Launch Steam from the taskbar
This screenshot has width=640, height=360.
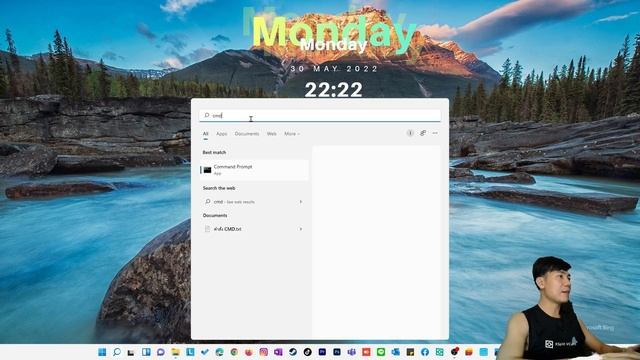point(293,352)
